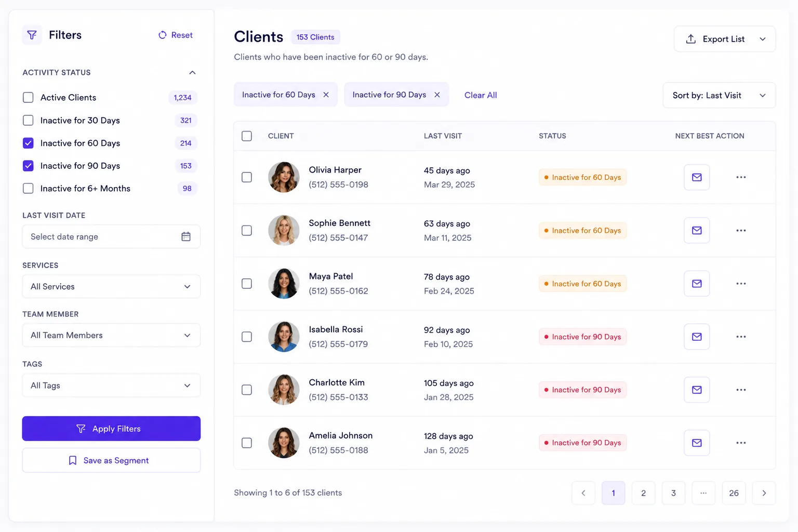The height and width of the screenshot is (532, 798).
Task: Click Sophie Bennett's avatar photo
Action: pyautogui.click(x=284, y=230)
